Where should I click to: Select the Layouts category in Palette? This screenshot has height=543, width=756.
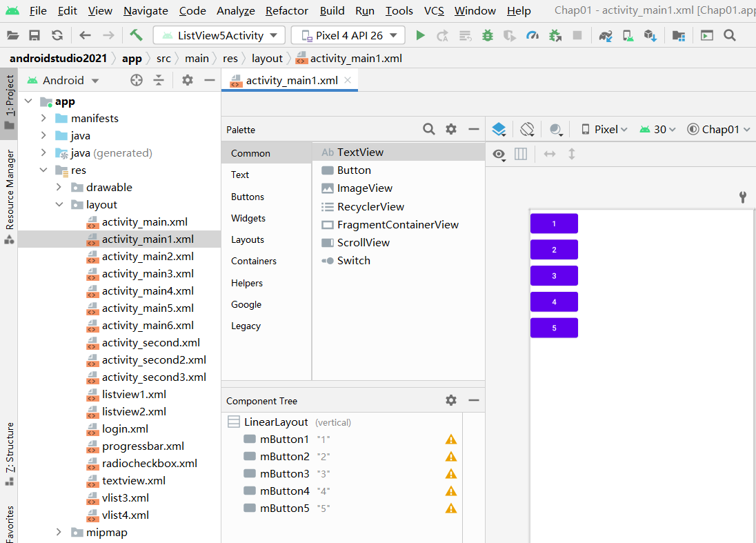248,239
